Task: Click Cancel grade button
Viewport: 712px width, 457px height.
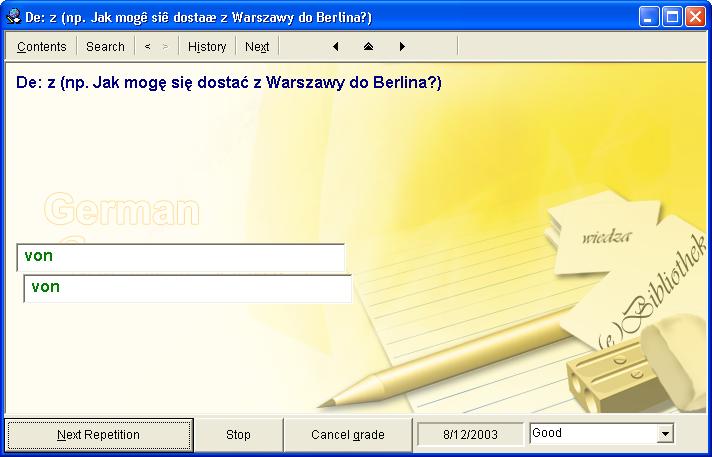Action: [x=347, y=435]
